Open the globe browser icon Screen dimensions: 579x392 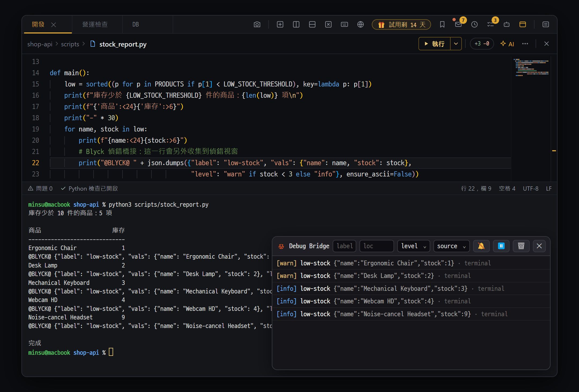[360, 25]
